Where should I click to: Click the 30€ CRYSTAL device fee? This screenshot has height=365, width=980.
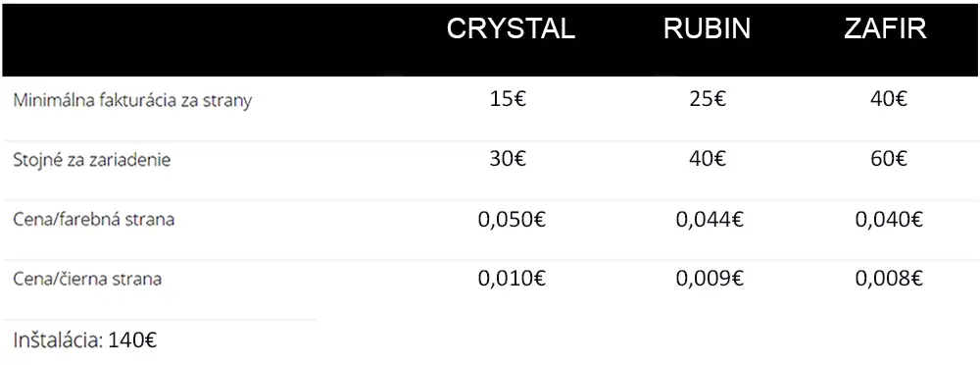coord(508,159)
